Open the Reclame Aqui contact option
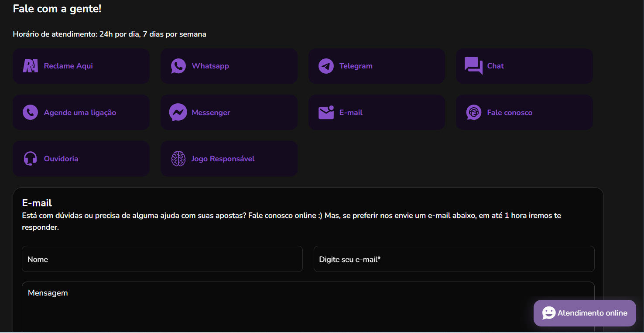The width and height of the screenshot is (644, 333). pyautogui.click(x=69, y=66)
